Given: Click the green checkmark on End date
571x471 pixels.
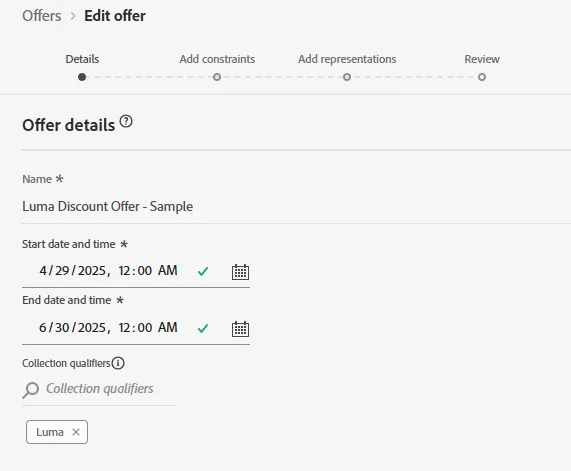Looking at the screenshot, I should [x=203, y=328].
